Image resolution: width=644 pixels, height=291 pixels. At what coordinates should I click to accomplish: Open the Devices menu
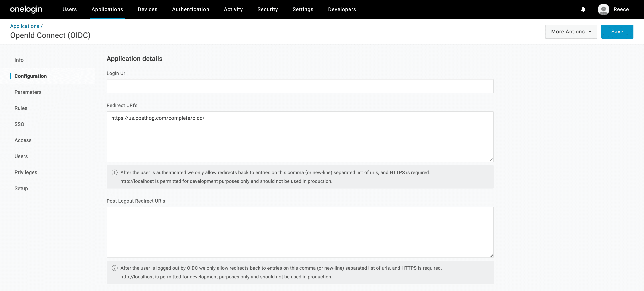pos(147,9)
